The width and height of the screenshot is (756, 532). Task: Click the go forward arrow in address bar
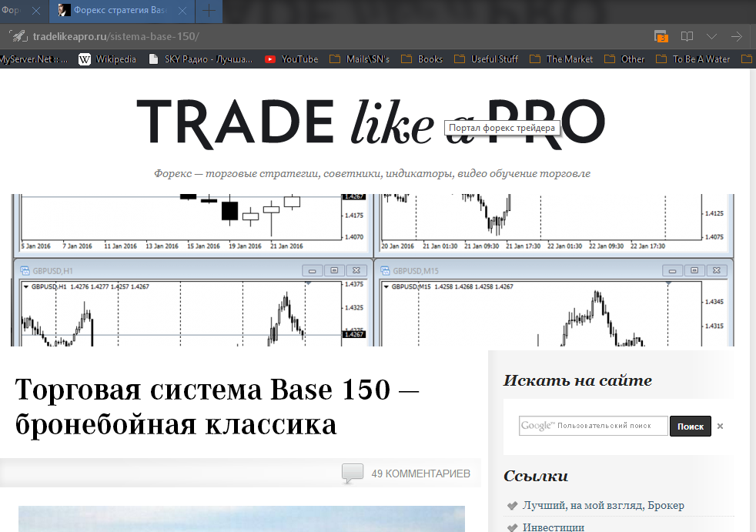[x=736, y=37]
